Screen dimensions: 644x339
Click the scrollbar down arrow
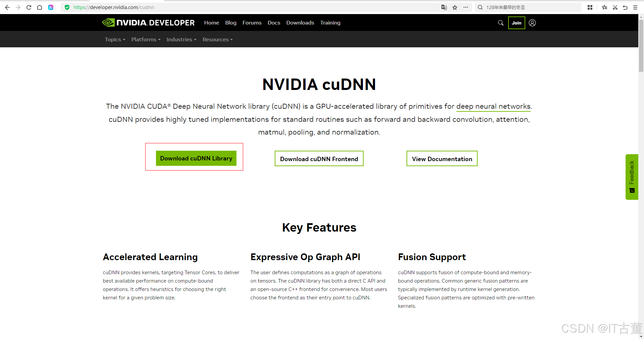[641, 336]
